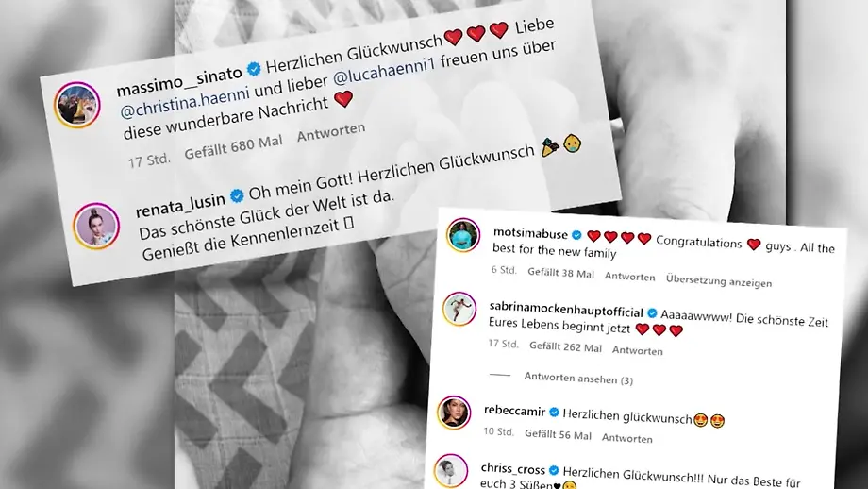
Task: Show translation via 'Übersetzung anzeigen'
Action: point(719,280)
